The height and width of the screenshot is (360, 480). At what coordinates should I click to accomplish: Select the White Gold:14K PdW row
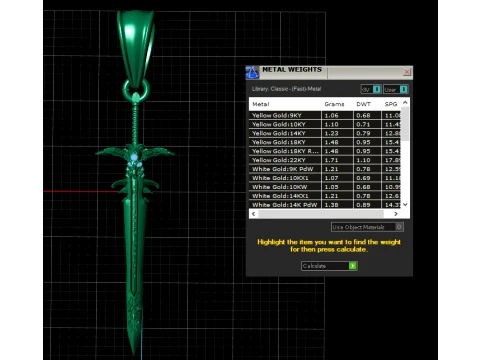tap(325, 205)
